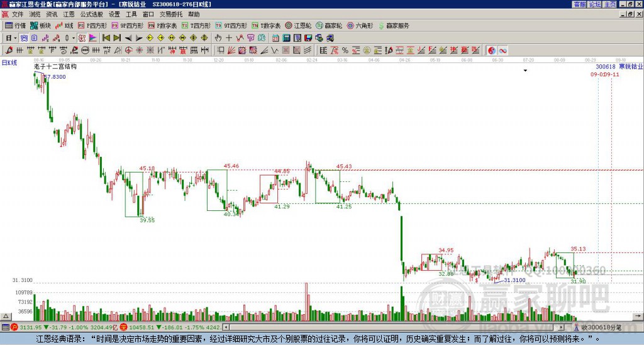The image size is (644, 345).
Task: Open the 交易委托 menu
Action: 169,14
